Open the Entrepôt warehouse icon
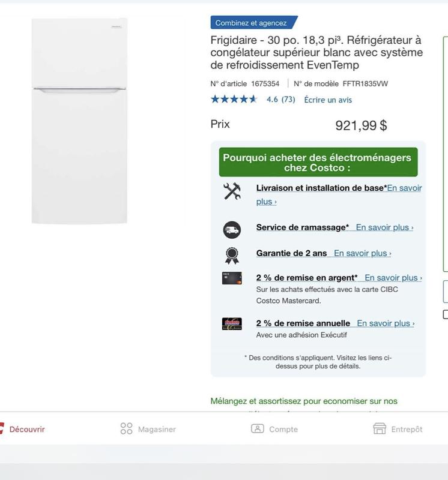The image size is (448, 480). pos(380,428)
